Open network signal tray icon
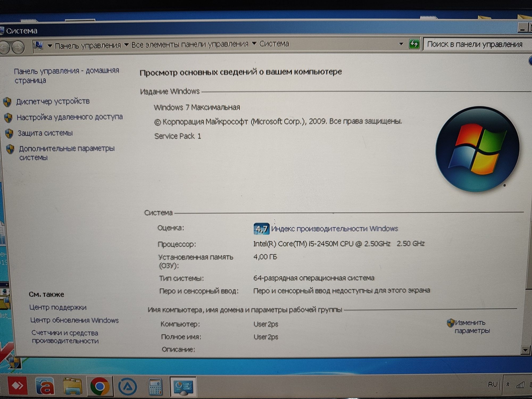The height and width of the screenshot is (399, 532). [x=520, y=385]
